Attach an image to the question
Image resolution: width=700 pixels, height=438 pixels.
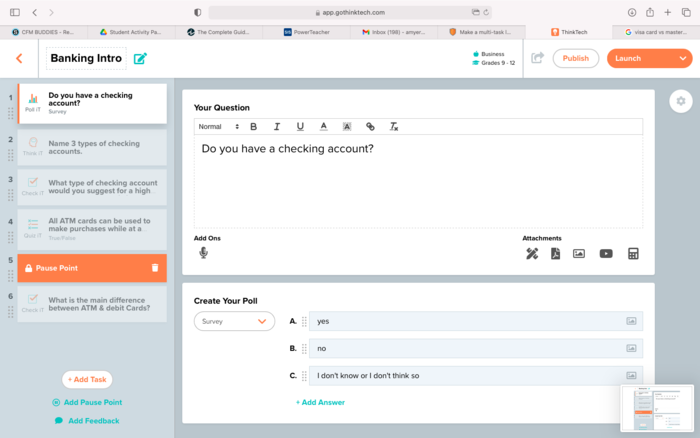tap(579, 254)
